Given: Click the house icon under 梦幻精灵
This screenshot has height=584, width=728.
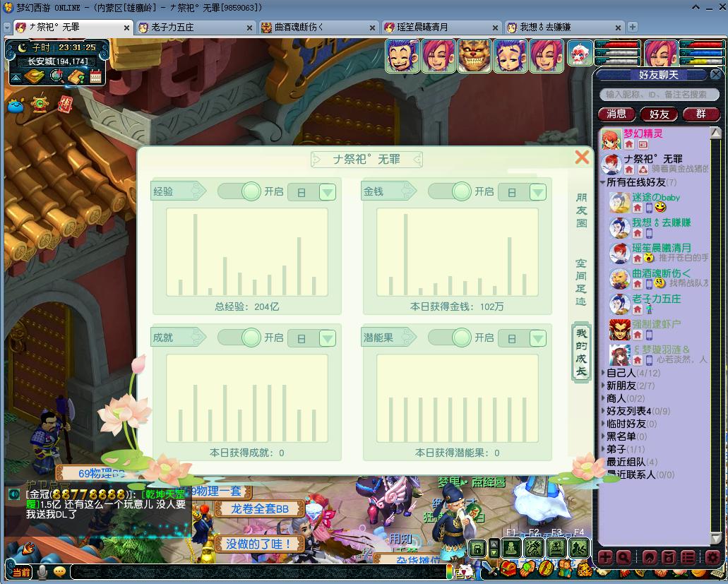Looking at the screenshot, I should click(629, 144).
